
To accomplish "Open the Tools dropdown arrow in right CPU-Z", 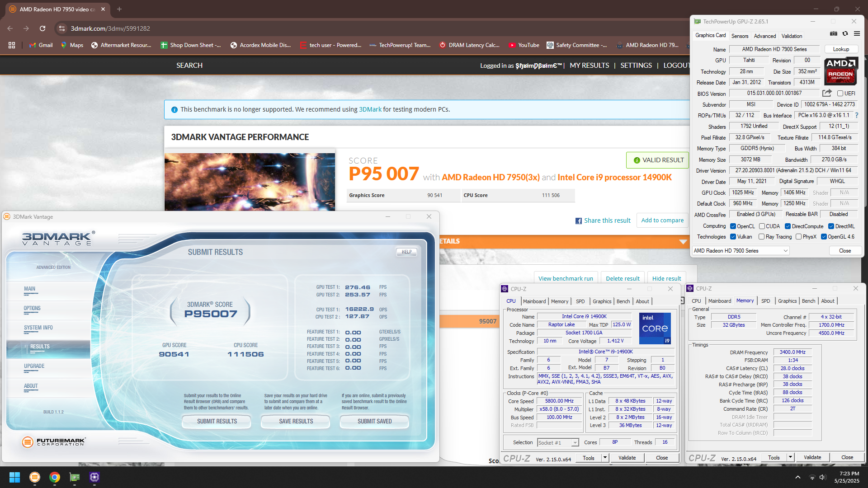I will click(x=790, y=457).
